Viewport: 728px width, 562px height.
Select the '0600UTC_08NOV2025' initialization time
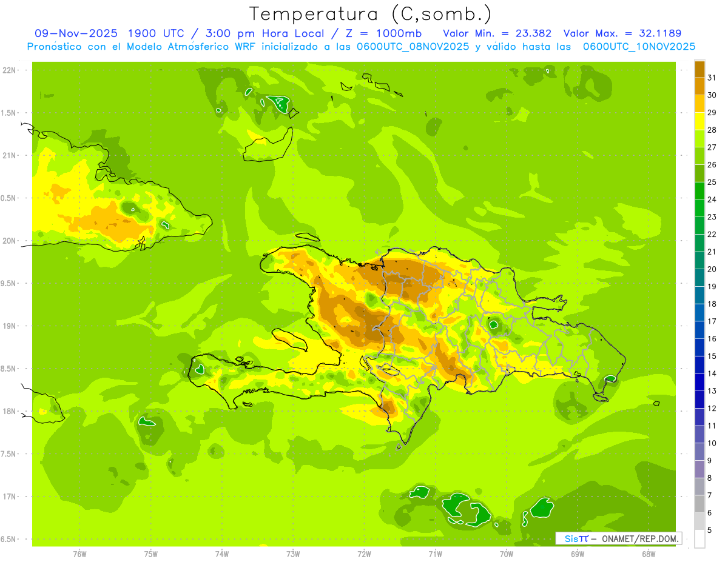(x=413, y=47)
